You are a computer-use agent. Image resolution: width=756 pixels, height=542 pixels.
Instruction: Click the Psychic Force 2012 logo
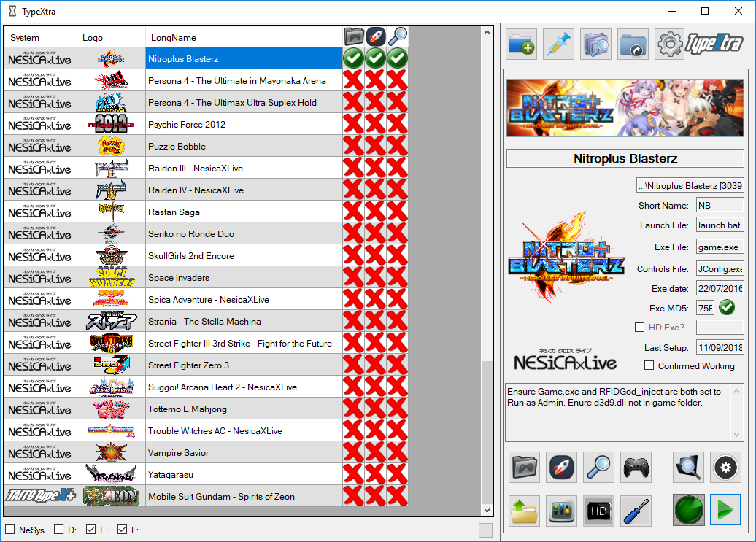[112, 124]
